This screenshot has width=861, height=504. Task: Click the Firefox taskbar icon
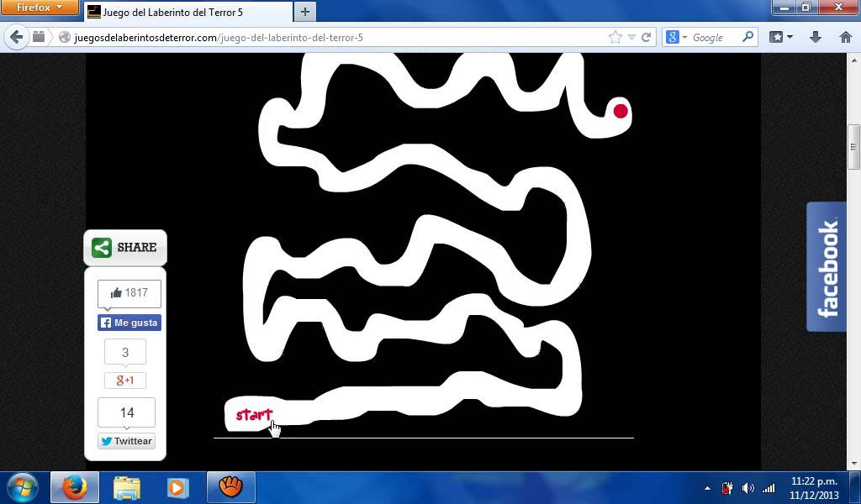click(x=75, y=487)
